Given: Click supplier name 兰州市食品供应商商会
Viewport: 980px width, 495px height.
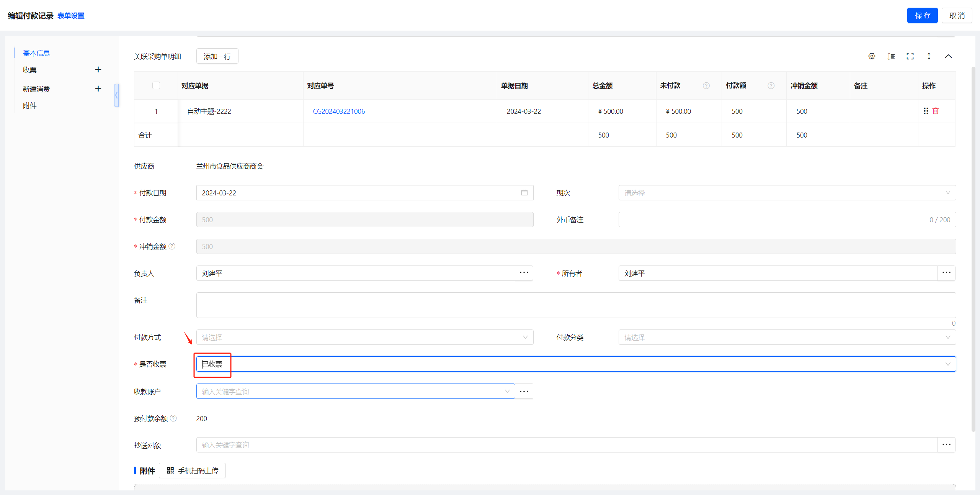Looking at the screenshot, I should pyautogui.click(x=230, y=166).
